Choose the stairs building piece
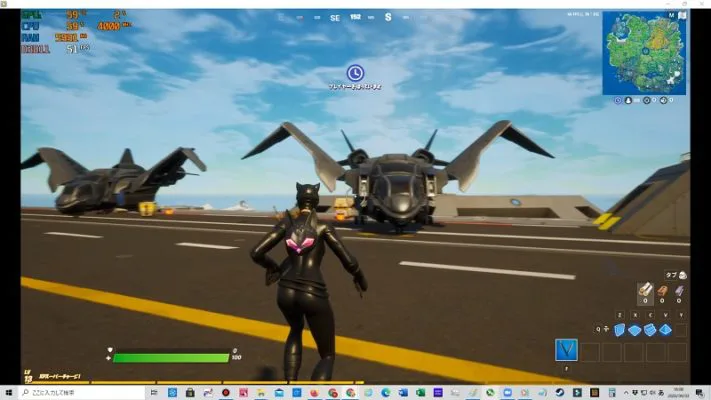711x400 pixels. pos(650,330)
